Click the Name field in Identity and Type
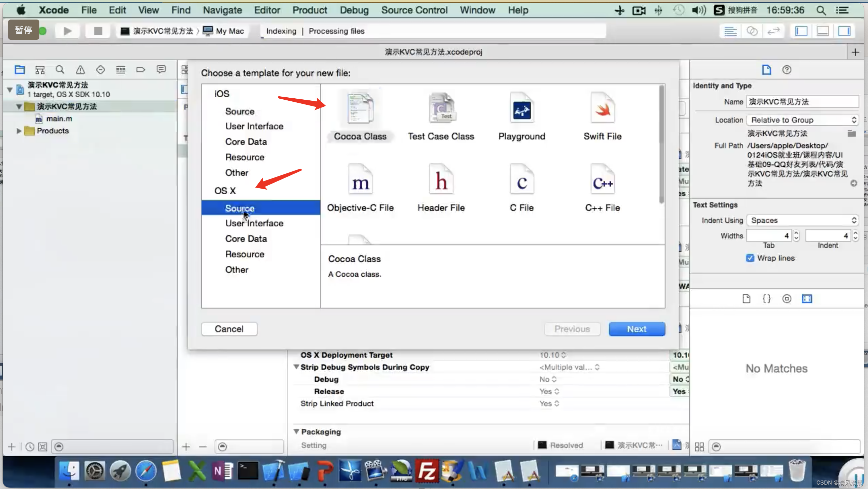 click(x=802, y=102)
